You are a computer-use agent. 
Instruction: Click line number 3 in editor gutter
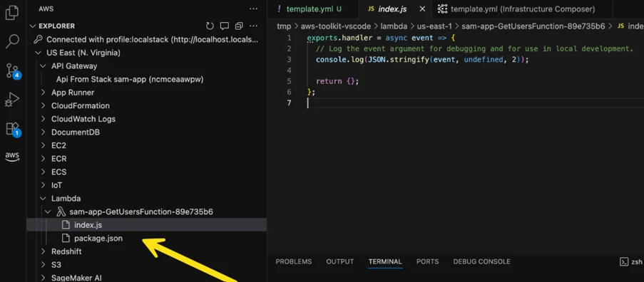pyautogui.click(x=289, y=59)
